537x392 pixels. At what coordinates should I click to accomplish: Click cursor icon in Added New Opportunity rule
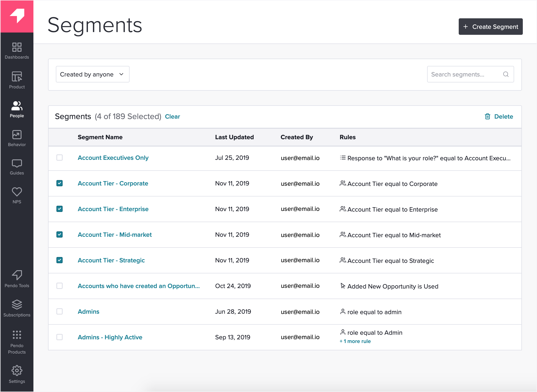[x=343, y=286]
